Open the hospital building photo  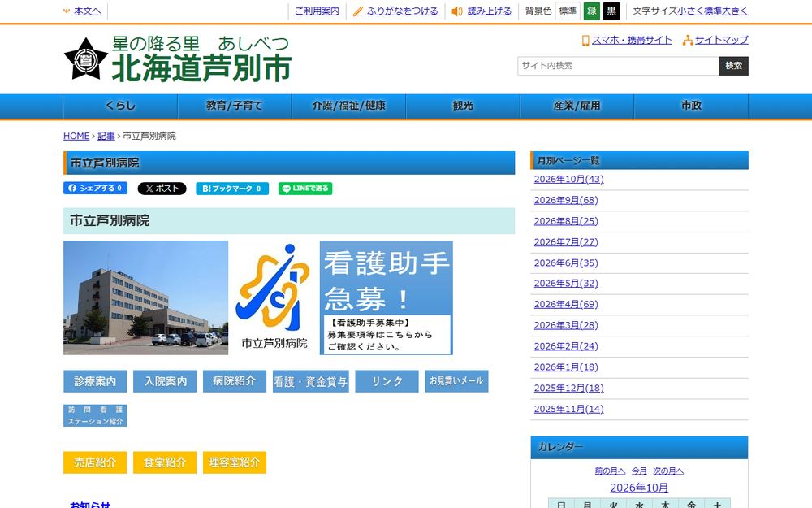145,297
